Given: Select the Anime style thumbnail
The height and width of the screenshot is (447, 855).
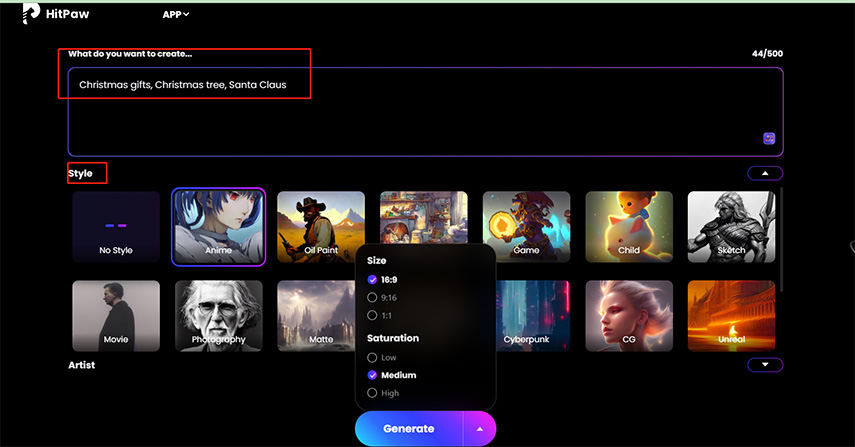Looking at the screenshot, I should point(218,227).
